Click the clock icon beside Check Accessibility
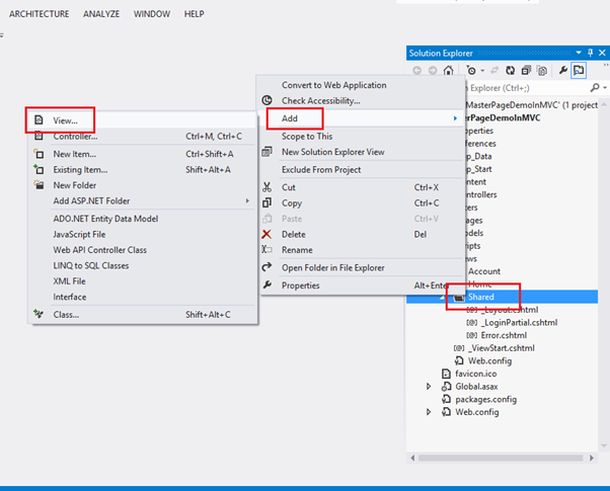The width and height of the screenshot is (610, 491). (x=267, y=100)
